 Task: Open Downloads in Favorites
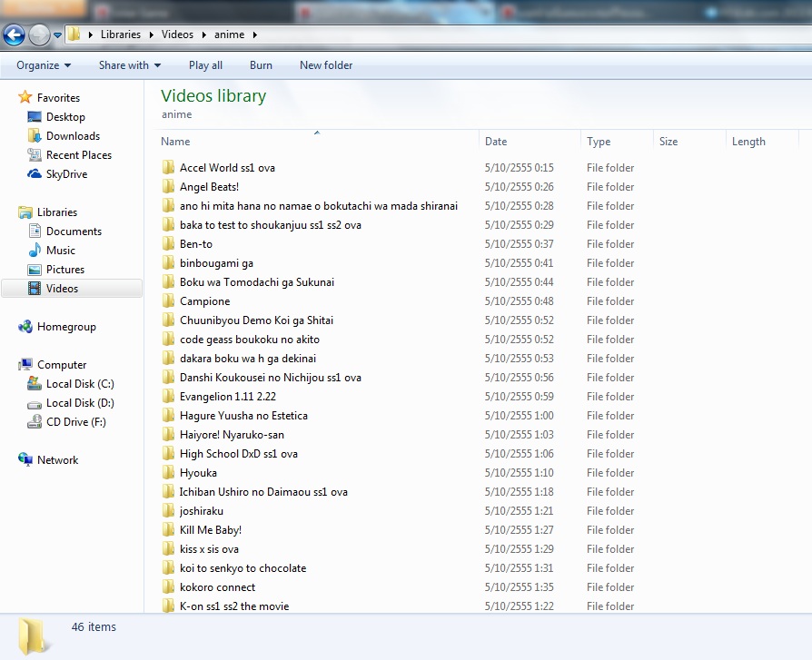(73, 136)
